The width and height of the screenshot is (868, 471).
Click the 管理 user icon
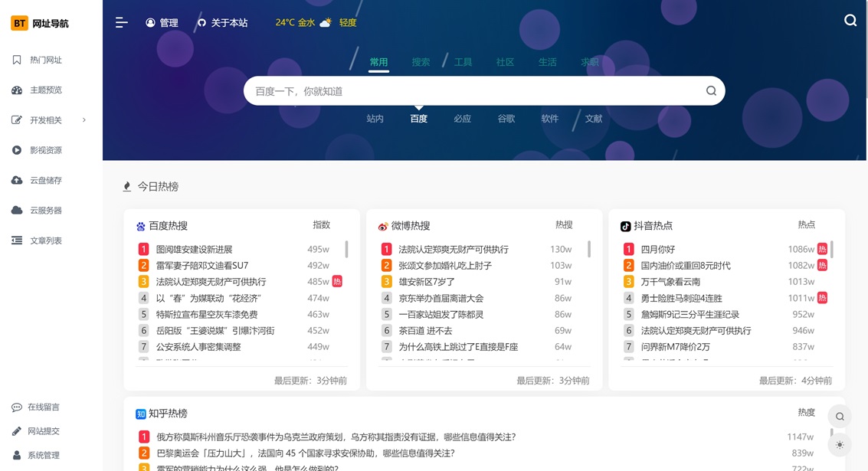(150, 23)
